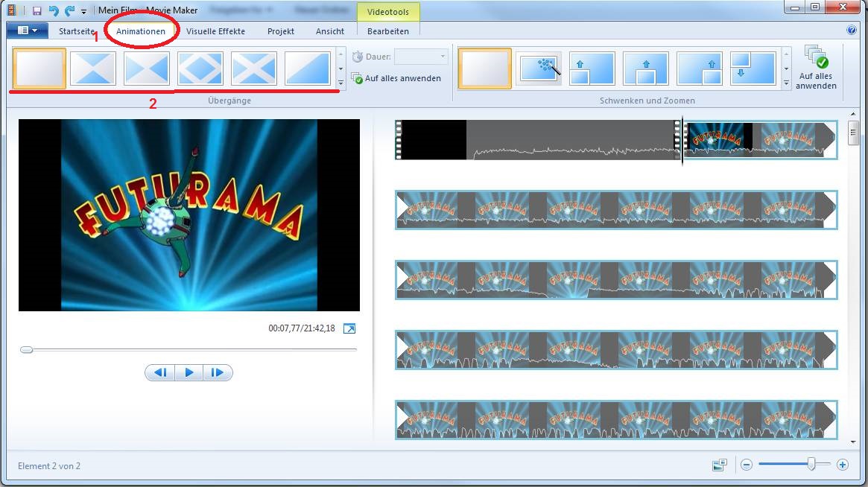Expand the transitions gallery list
Viewport: 868px width, 487px height.
coord(340,83)
